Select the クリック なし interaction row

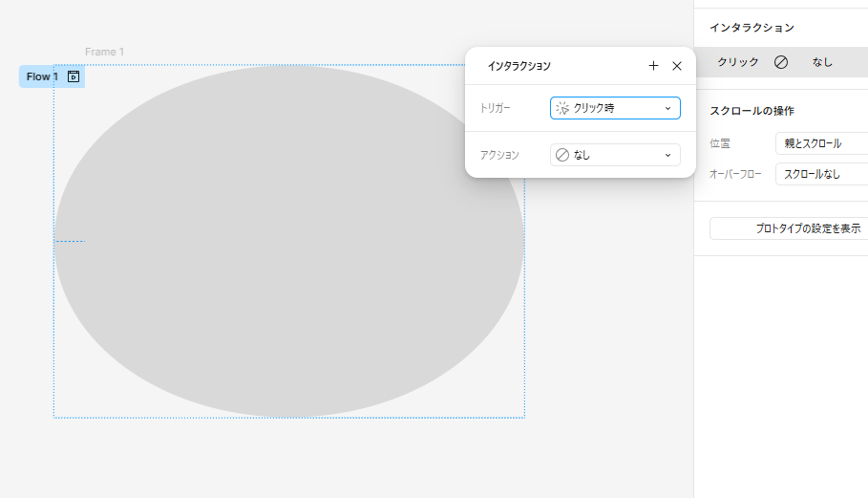(x=780, y=62)
